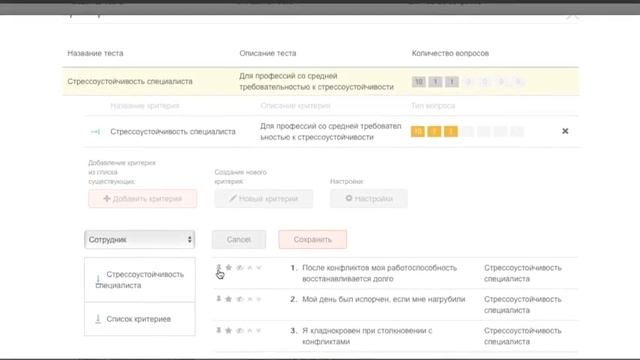640x360 pixels.
Task: Star question 2 'Мой день был испорчен'
Action: tap(229, 299)
